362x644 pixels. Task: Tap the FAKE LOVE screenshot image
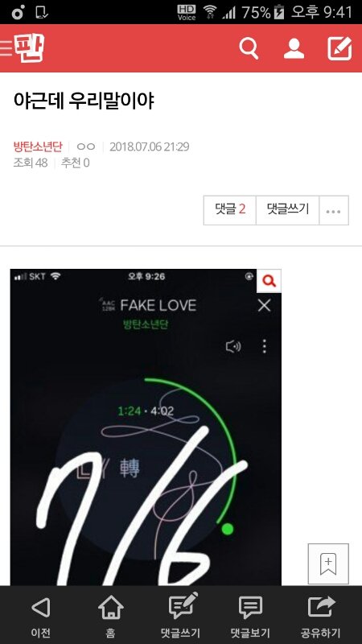click(x=146, y=427)
